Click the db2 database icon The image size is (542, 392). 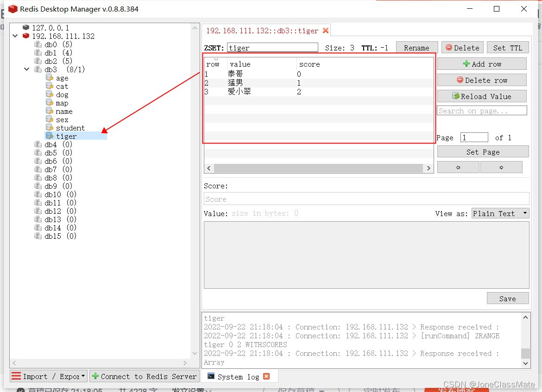[38, 61]
